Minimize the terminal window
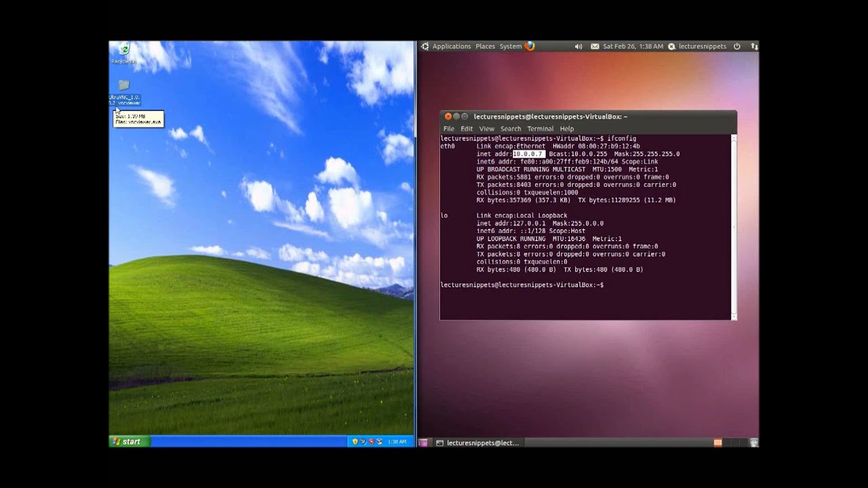868x488 pixels. coord(456,117)
